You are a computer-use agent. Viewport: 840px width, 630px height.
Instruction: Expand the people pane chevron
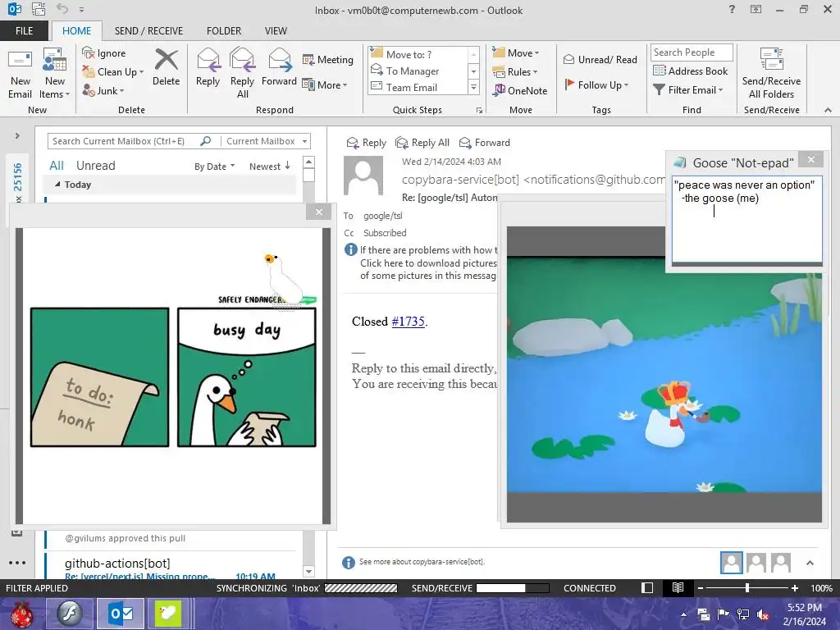(810, 563)
